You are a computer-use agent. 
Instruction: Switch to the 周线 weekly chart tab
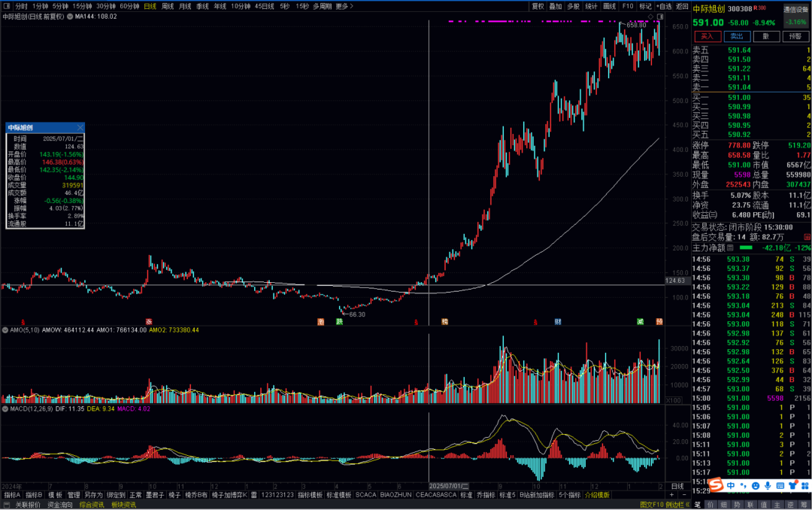pyautogui.click(x=168, y=6)
